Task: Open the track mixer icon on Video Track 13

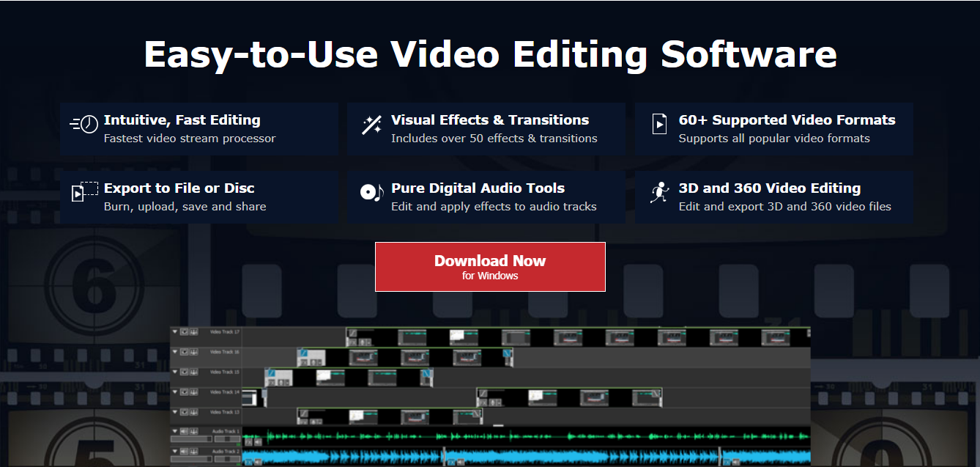Action: point(194,412)
